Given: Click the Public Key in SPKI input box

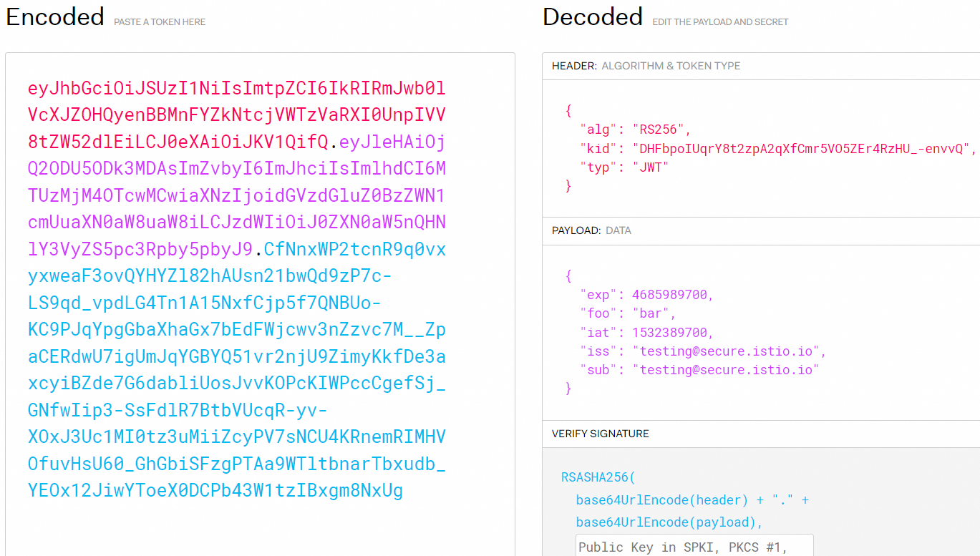Looking at the screenshot, I should pyautogui.click(x=694, y=547).
